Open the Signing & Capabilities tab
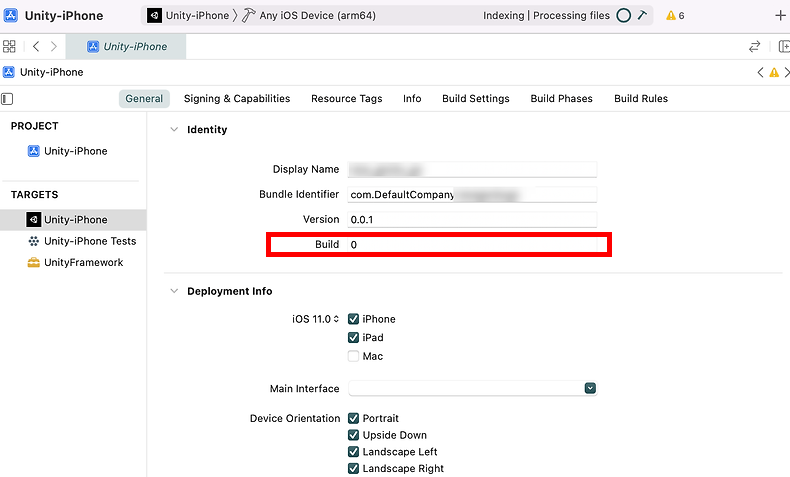The image size is (790, 477). point(237,99)
